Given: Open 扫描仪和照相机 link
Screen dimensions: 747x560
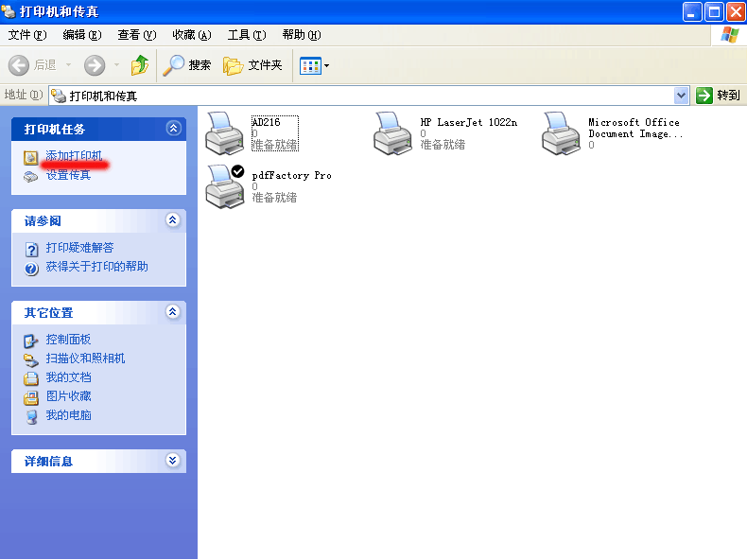Looking at the screenshot, I should point(85,359).
